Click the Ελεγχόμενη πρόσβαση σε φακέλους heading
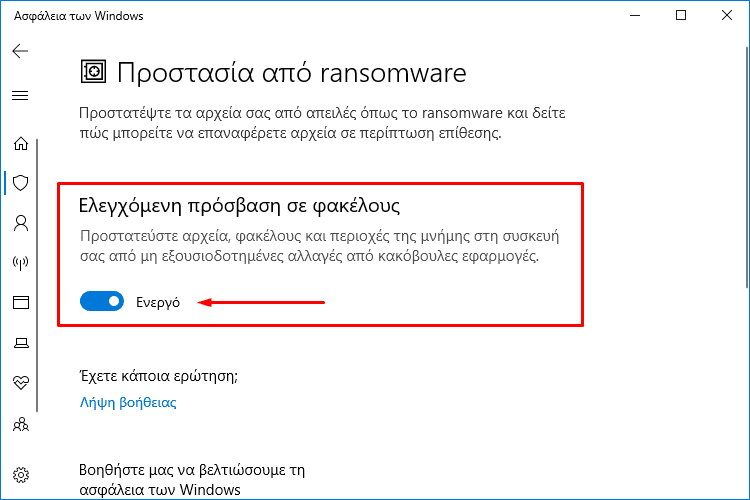The image size is (750, 500). [x=239, y=206]
